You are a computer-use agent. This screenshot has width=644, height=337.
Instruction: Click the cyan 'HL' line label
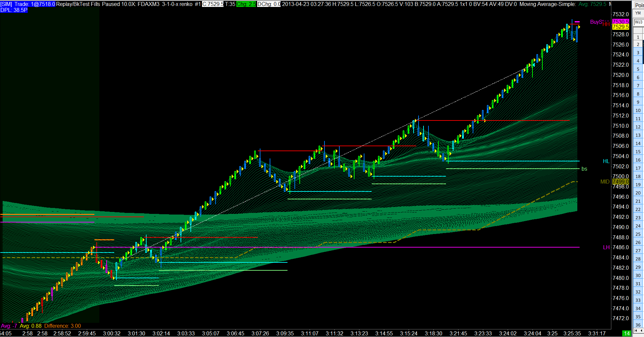tap(606, 161)
